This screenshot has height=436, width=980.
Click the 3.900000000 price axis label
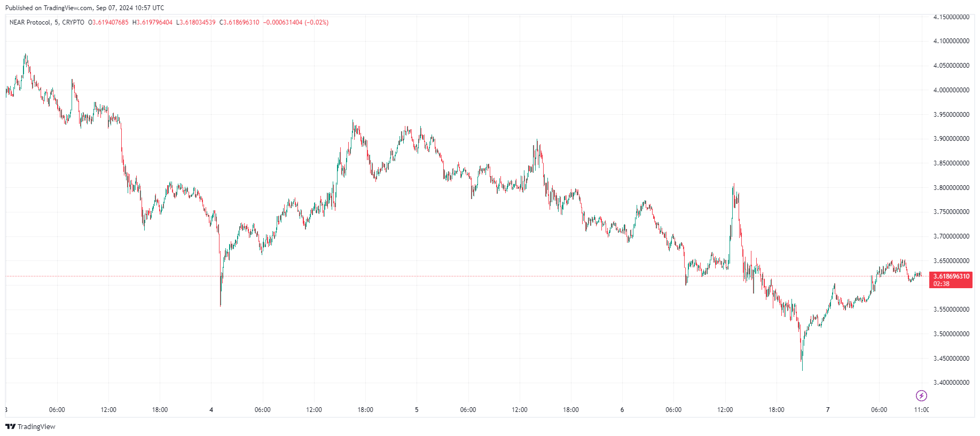tap(951, 139)
